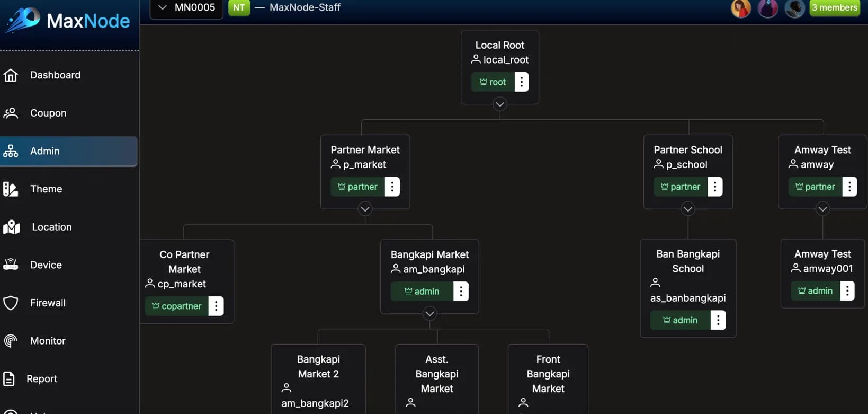
Task: Click the cp_market username text
Action: (x=182, y=284)
